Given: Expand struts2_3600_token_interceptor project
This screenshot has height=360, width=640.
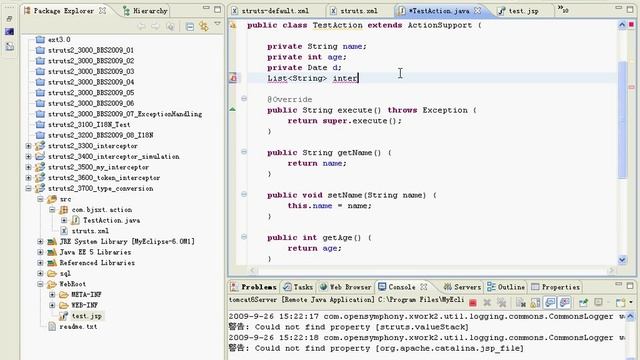Looking at the screenshot, I should [x=29, y=178].
